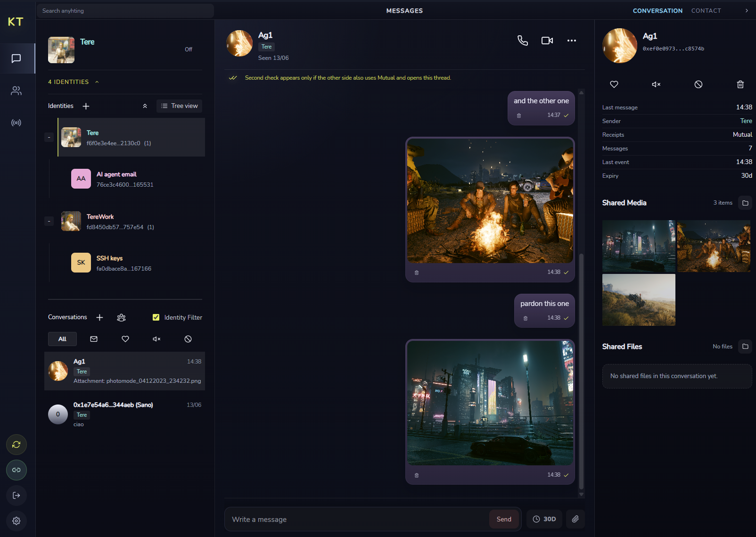The height and width of the screenshot is (537, 756).
Task: Collapse all identities with double chevron
Action: tap(145, 106)
